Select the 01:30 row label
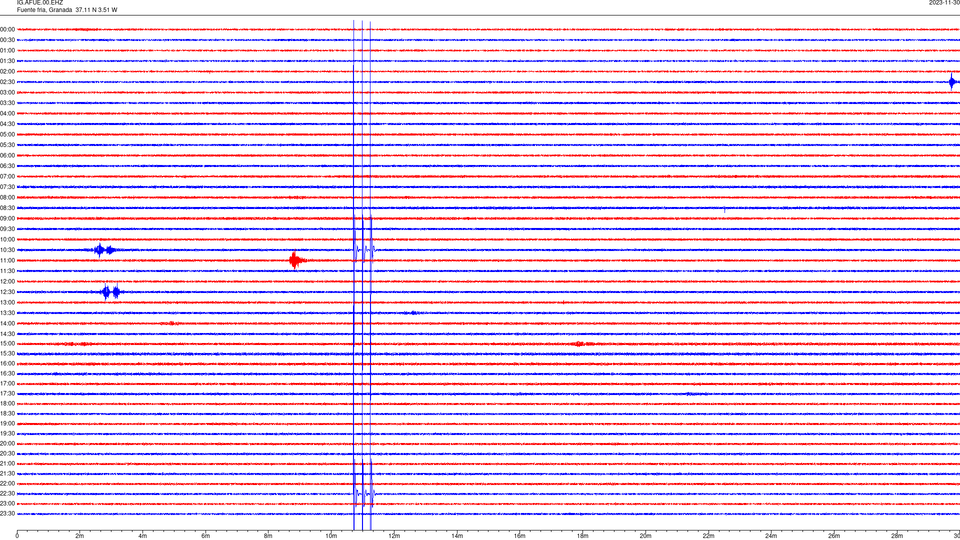The height and width of the screenshot is (540, 960). 7,61
